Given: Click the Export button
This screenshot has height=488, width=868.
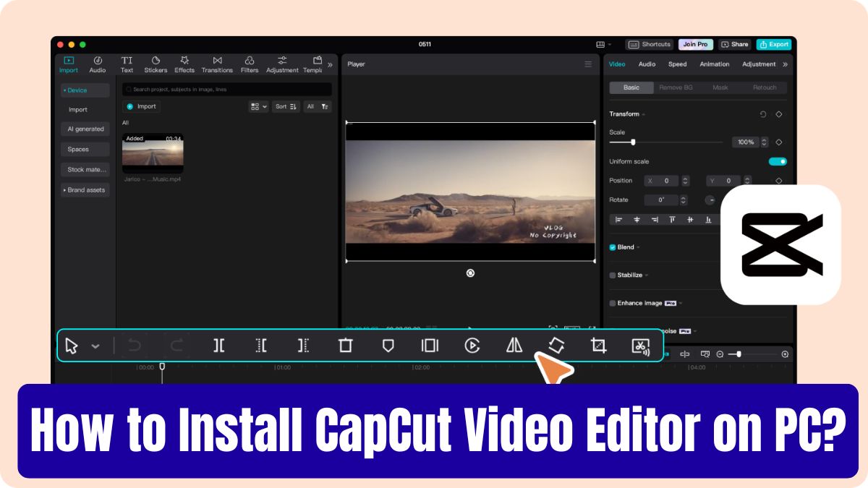Looking at the screenshot, I should point(774,44).
